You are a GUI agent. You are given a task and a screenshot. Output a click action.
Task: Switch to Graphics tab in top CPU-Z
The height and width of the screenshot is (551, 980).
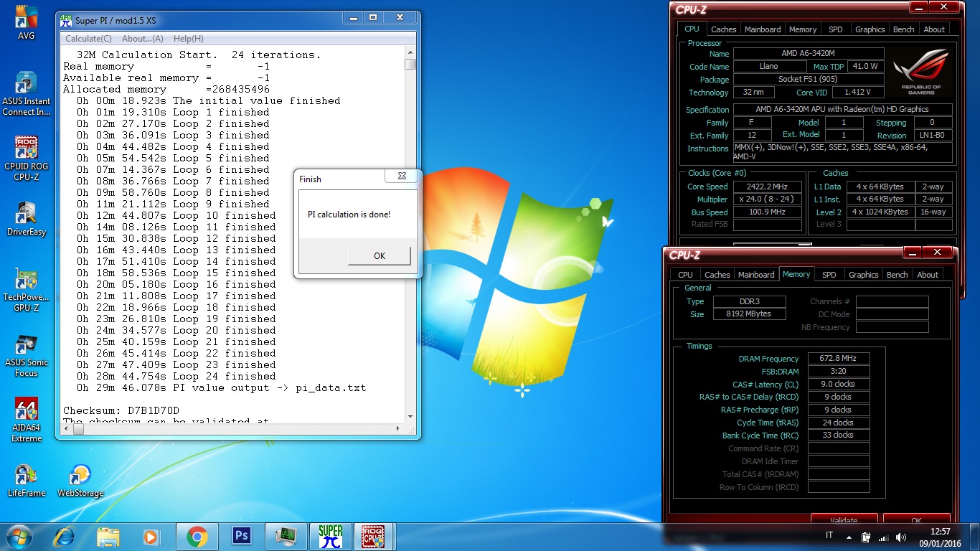point(870,29)
